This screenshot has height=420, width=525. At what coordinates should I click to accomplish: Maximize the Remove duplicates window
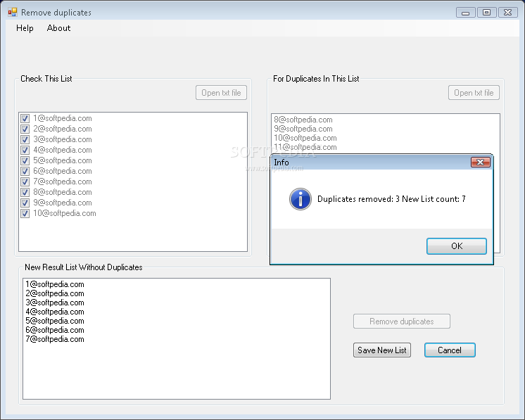[x=486, y=13]
